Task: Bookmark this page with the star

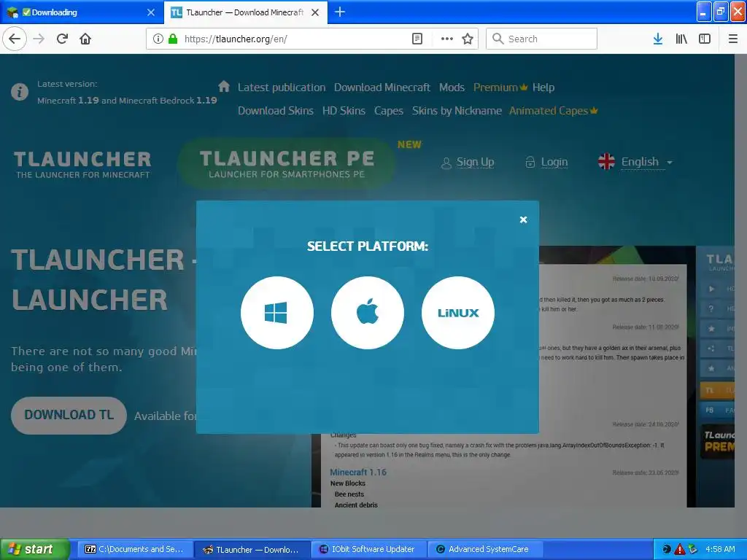Action: click(468, 39)
